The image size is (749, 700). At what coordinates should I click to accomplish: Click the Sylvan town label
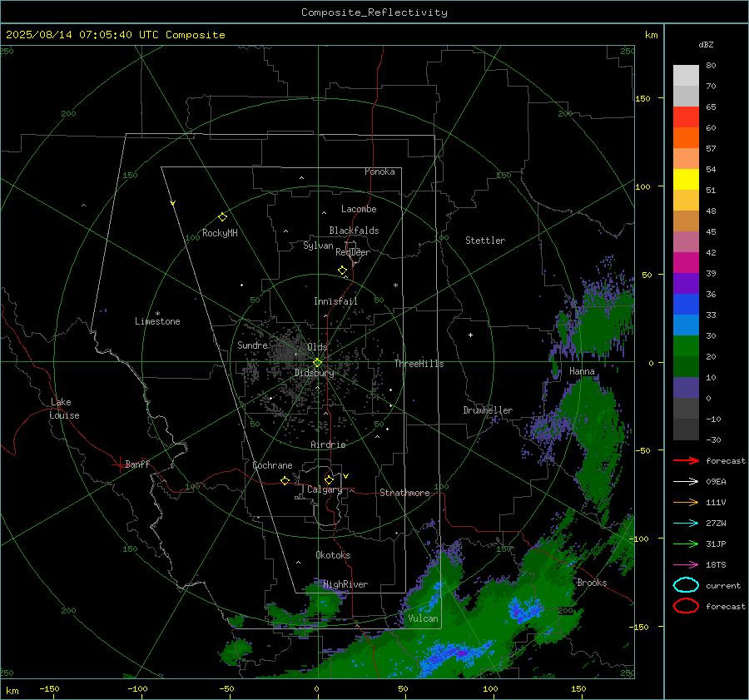coord(318,246)
